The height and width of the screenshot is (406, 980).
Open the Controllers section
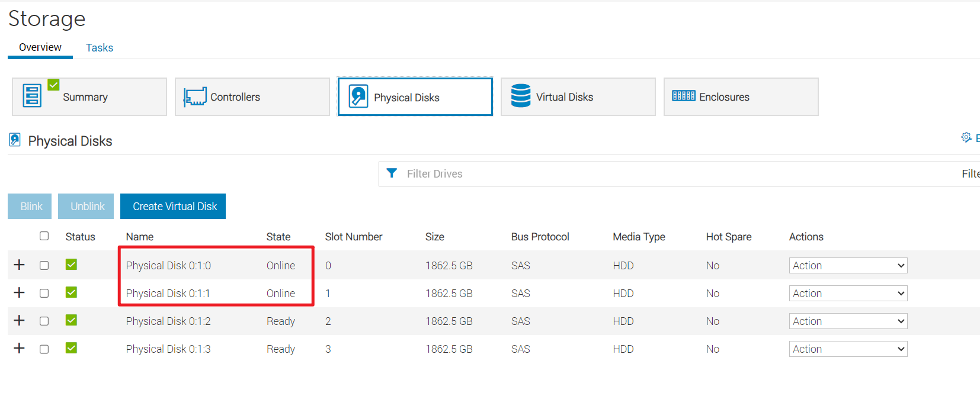252,96
